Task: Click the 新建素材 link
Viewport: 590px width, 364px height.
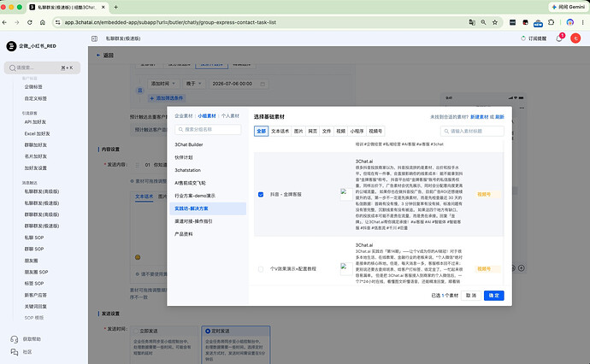Action: click(x=480, y=117)
